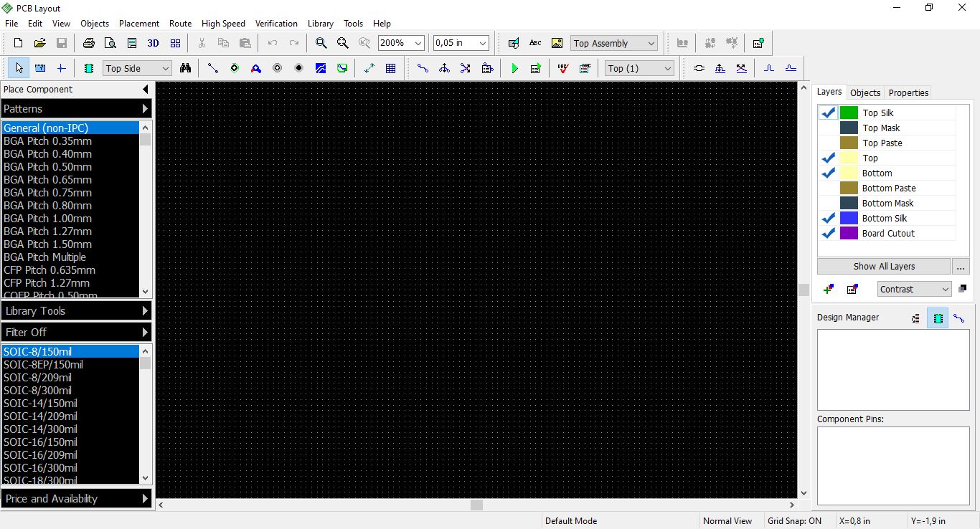This screenshot has width=980, height=529.
Task: Open the Objects menu
Action: [x=95, y=24]
